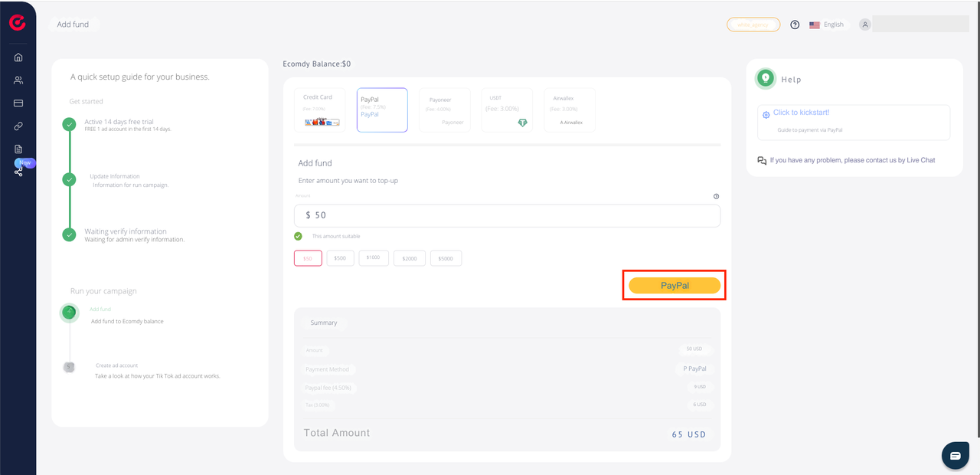Pick the Airwallex payment option

click(x=569, y=110)
